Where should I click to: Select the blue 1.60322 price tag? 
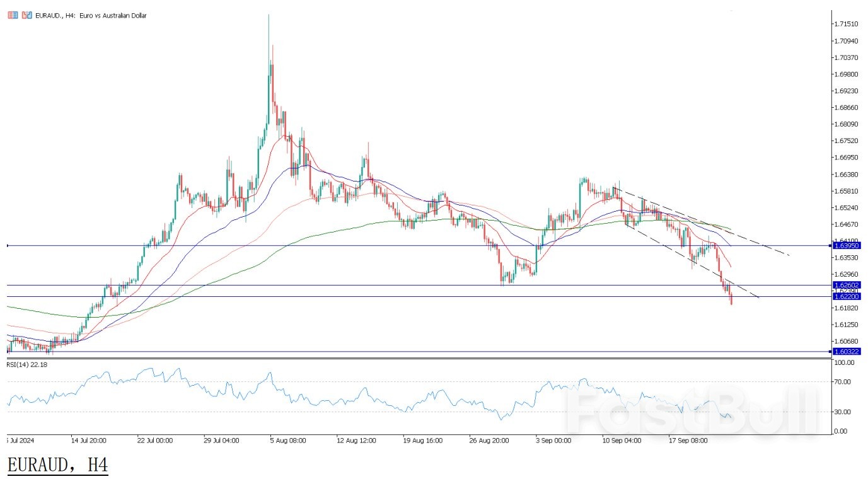point(846,351)
